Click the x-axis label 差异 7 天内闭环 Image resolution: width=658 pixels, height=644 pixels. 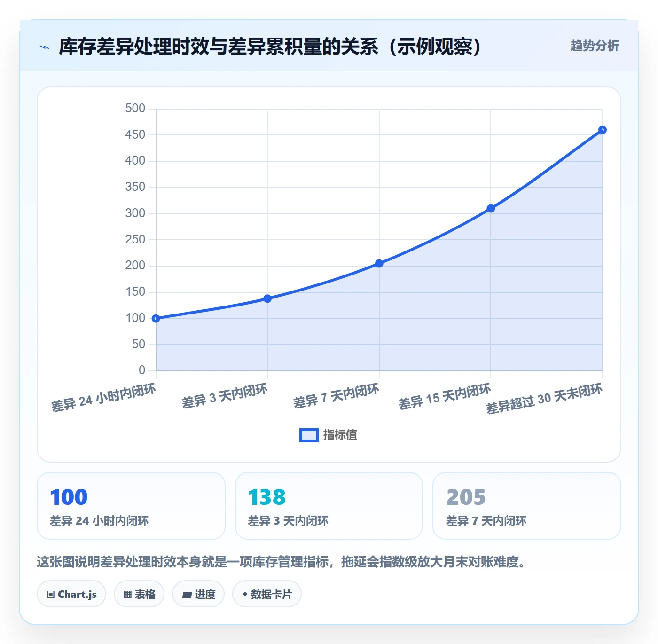pyautogui.click(x=336, y=396)
